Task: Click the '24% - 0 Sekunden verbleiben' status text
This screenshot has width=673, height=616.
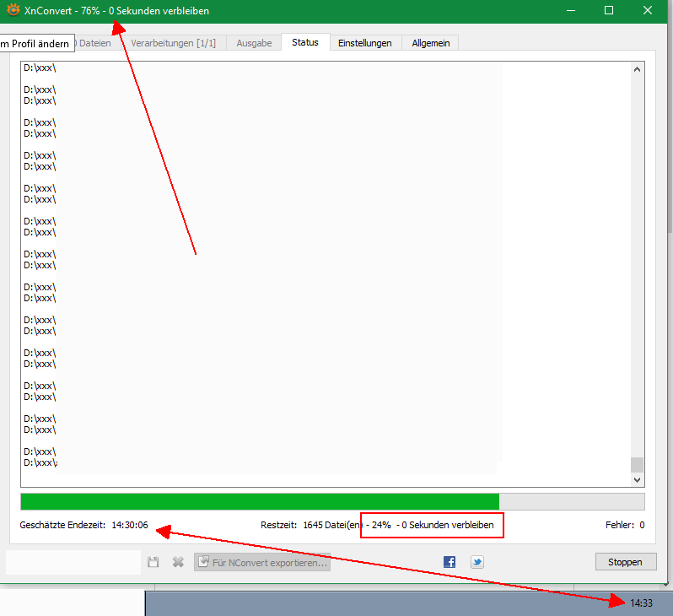Action: click(x=433, y=525)
